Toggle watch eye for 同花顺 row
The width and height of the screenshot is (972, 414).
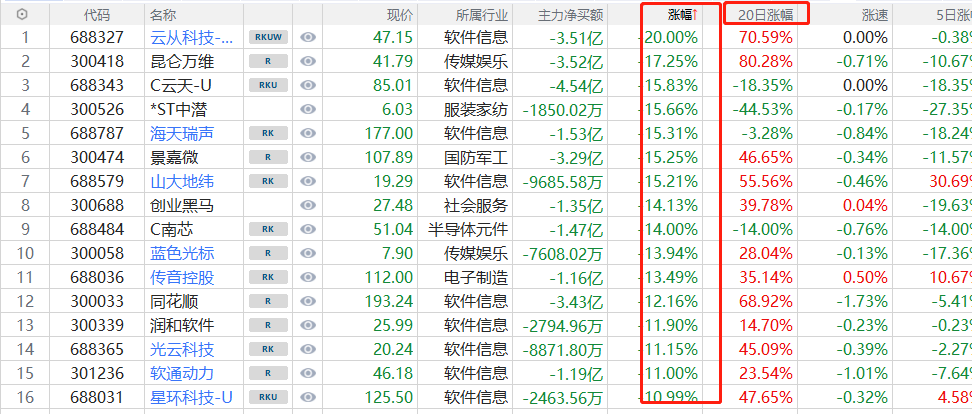tap(308, 301)
